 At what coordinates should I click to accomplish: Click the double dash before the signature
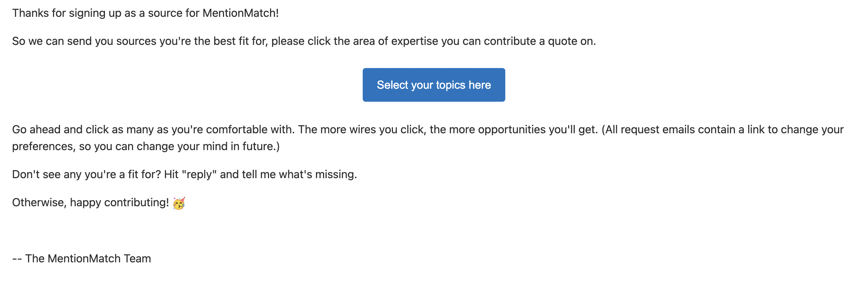17,259
